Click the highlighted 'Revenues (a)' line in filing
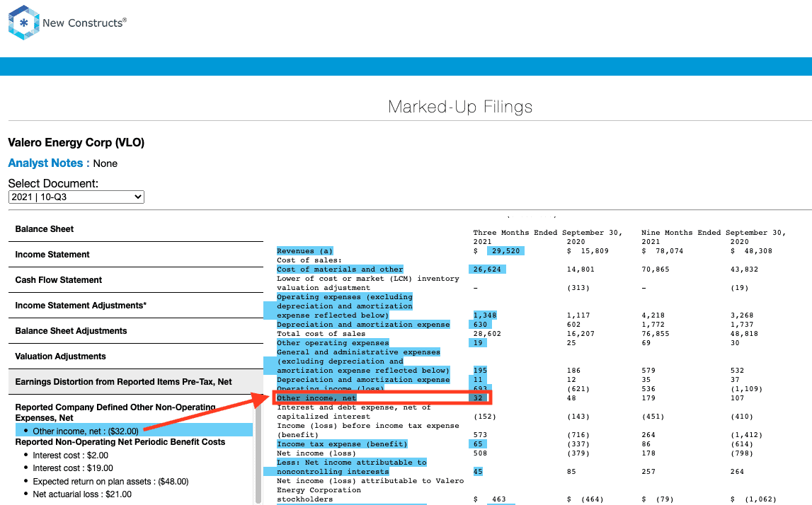This screenshot has width=812, height=505. (304, 251)
